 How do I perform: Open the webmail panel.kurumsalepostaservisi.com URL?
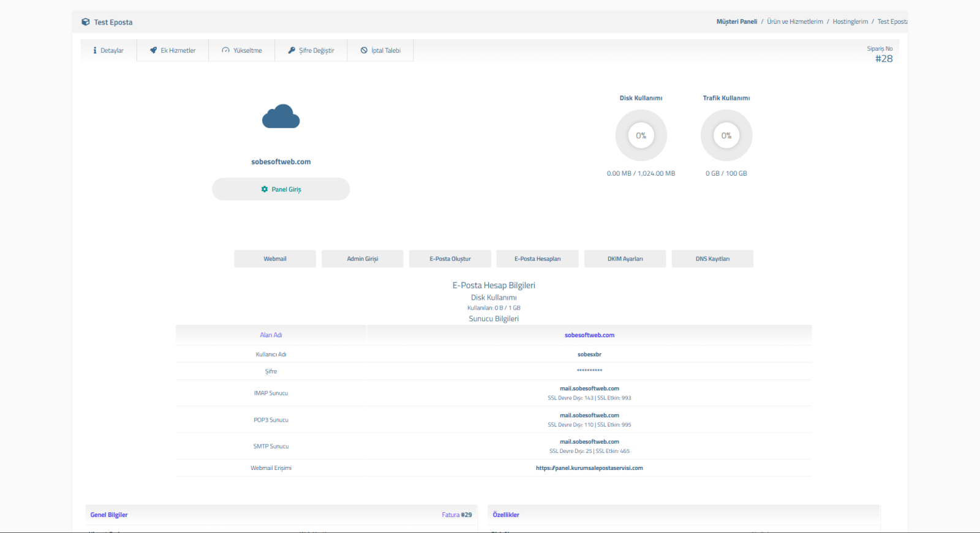point(589,468)
